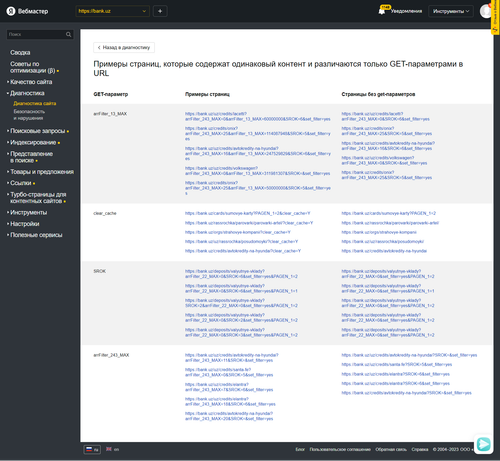Click the SROK parameter cell
Viewport: 500px width, 461px height.
(x=99, y=271)
